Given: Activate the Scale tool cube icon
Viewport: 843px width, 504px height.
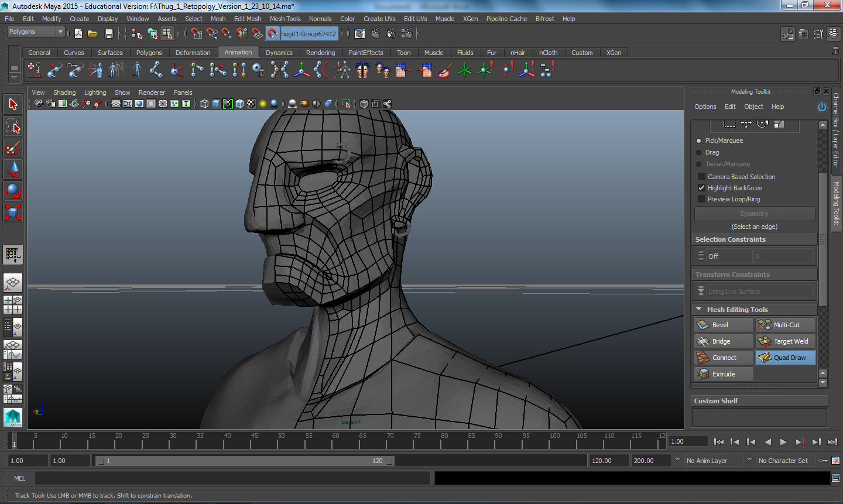Looking at the screenshot, I should [13, 212].
